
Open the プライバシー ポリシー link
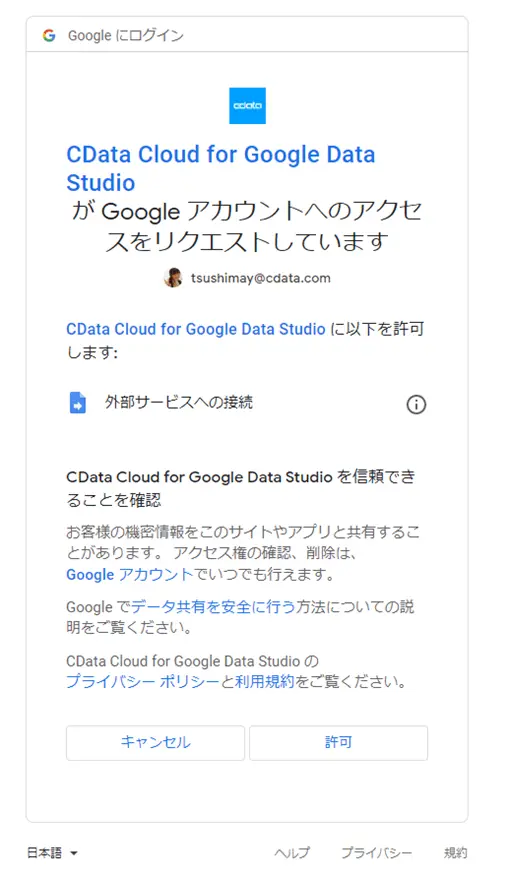tap(143, 682)
